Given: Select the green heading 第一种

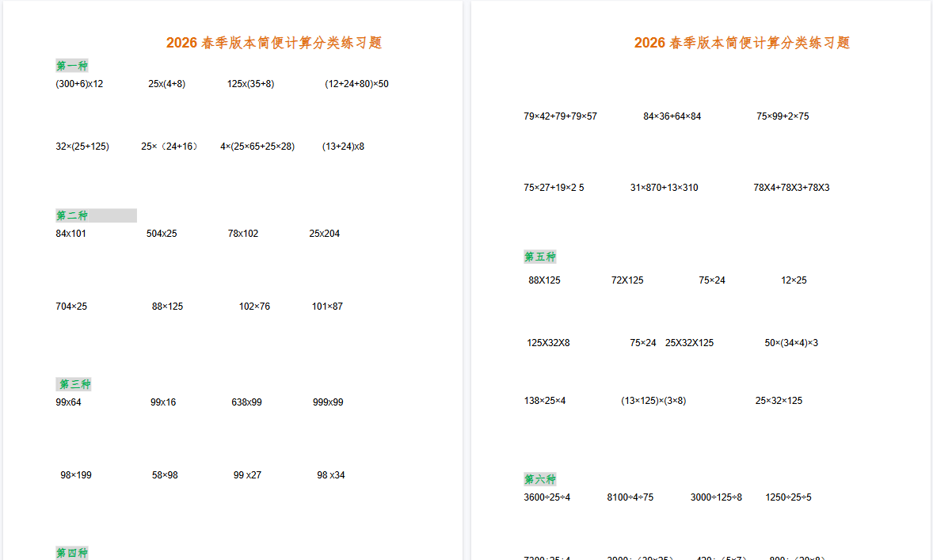Looking at the screenshot, I should coord(72,65).
